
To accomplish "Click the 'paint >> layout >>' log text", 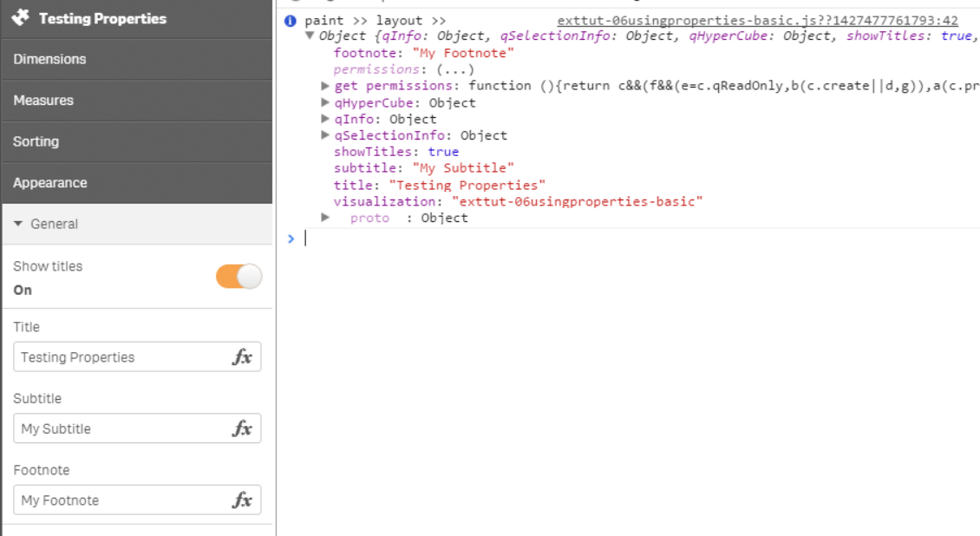I will 375,21.
